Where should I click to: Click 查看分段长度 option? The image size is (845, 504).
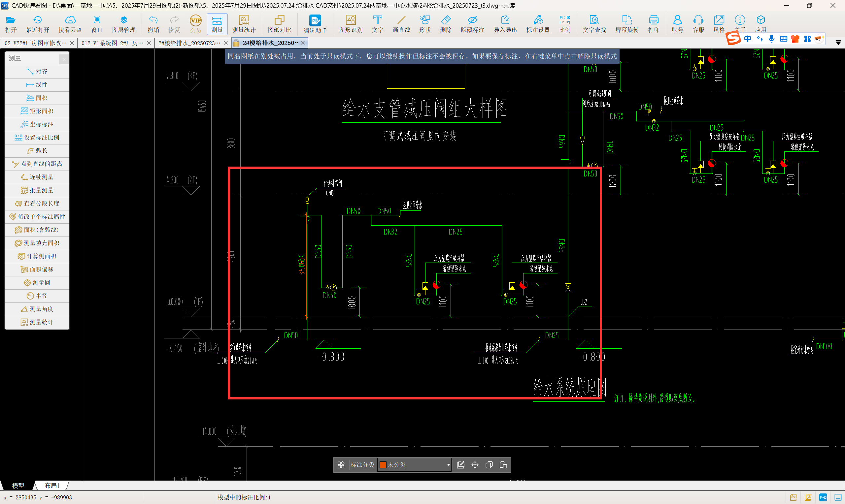pyautogui.click(x=37, y=204)
